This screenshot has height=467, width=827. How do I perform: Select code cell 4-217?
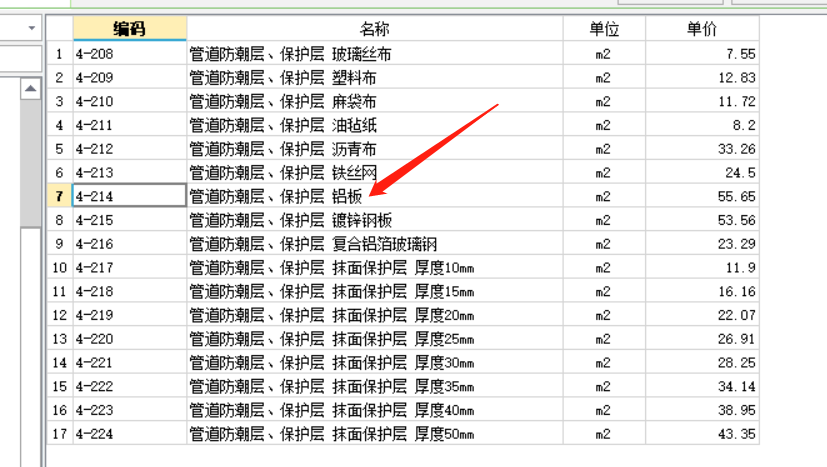click(130, 268)
